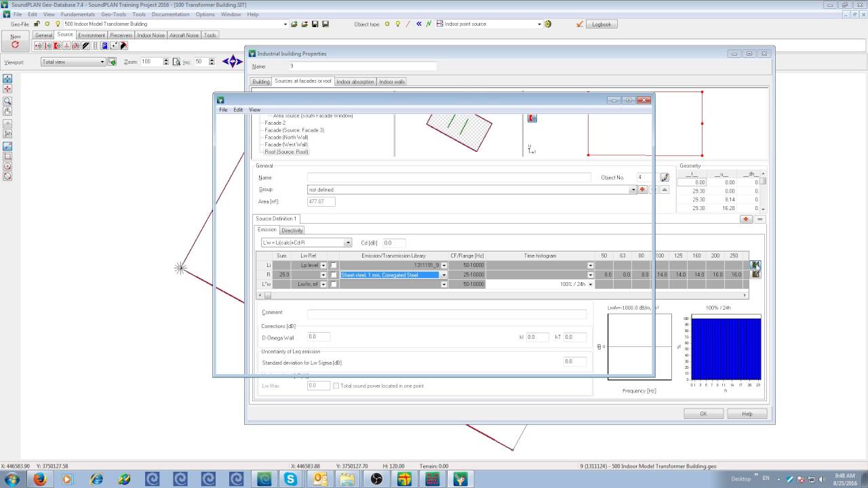Open the Total view viewport dropdown
Viewport: 868px width, 488px height.
tap(102, 62)
